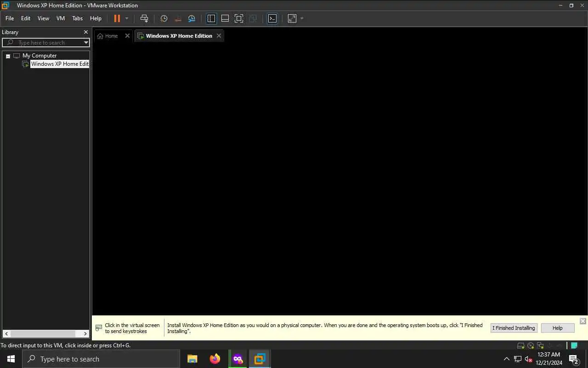Take a snapshot of this virtual machine

click(x=164, y=18)
